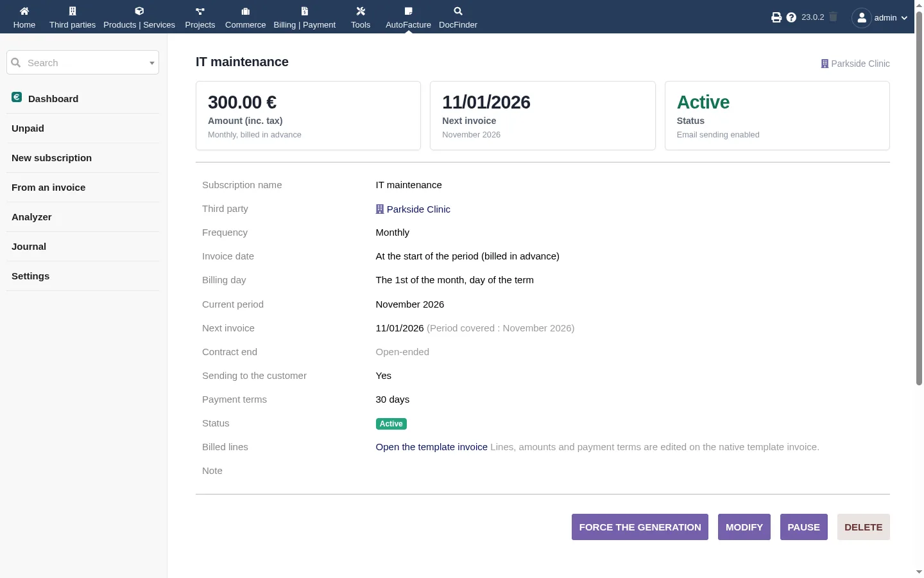This screenshot has height=578, width=924.
Task: Click the AutoFacture logo beside Dashboard
Action: tap(17, 97)
